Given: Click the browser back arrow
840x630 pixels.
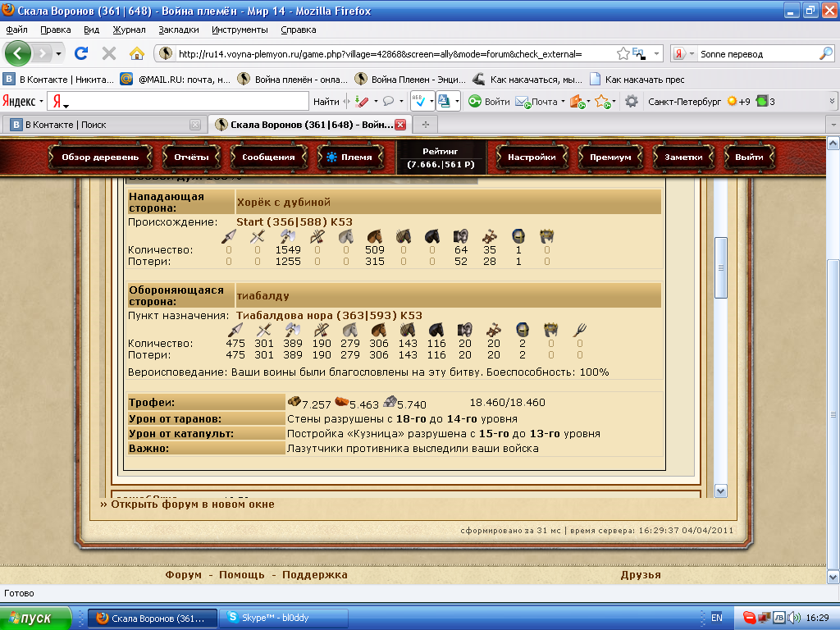Looking at the screenshot, I should [x=18, y=53].
